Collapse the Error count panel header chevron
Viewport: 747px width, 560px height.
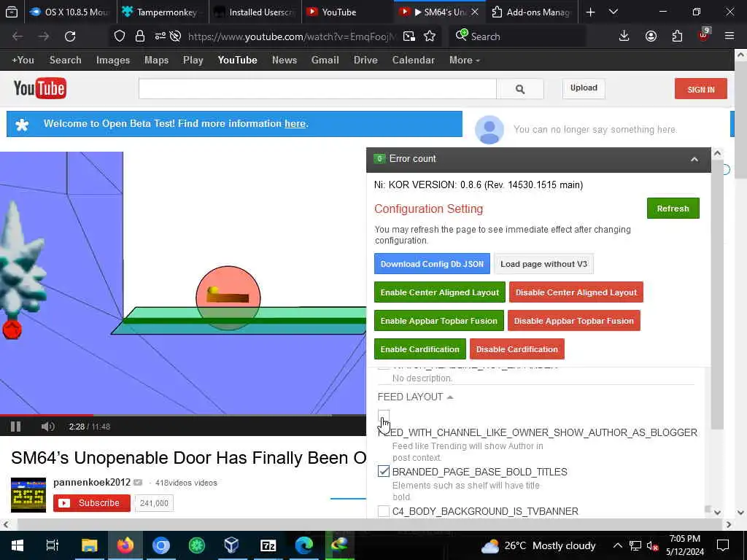[694, 160]
